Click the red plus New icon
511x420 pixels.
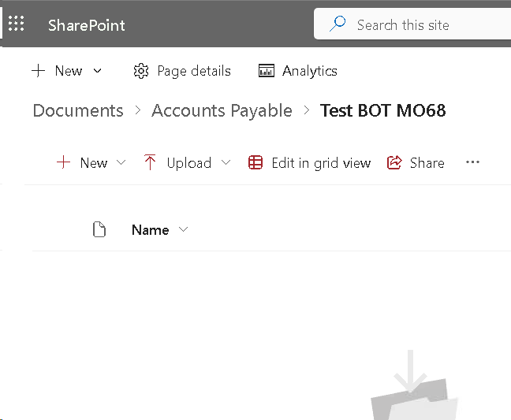(x=63, y=163)
